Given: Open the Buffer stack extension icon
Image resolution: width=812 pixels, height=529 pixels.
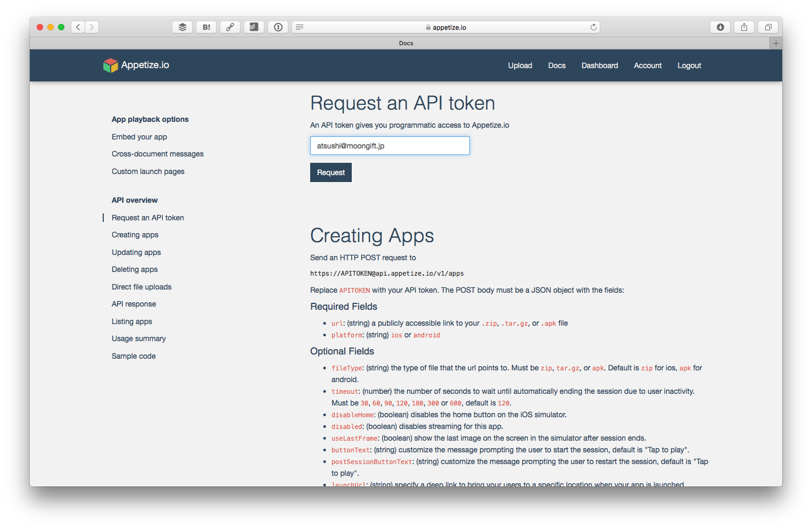Looking at the screenshot, I should coord(182,27).
